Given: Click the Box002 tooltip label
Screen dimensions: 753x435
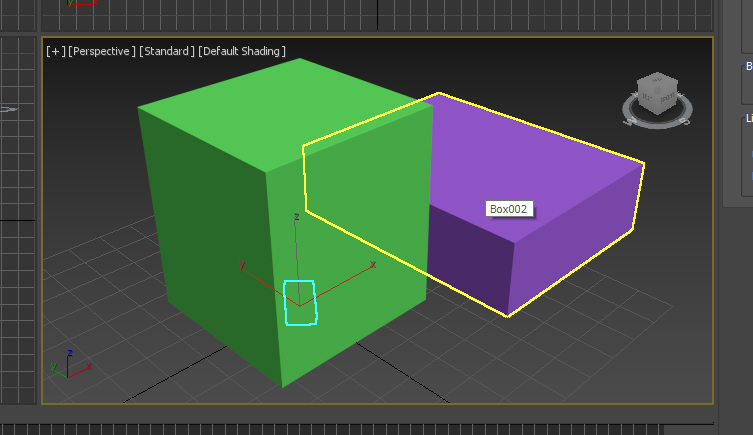Looking at the screenshot, I should tap(508, 209).
